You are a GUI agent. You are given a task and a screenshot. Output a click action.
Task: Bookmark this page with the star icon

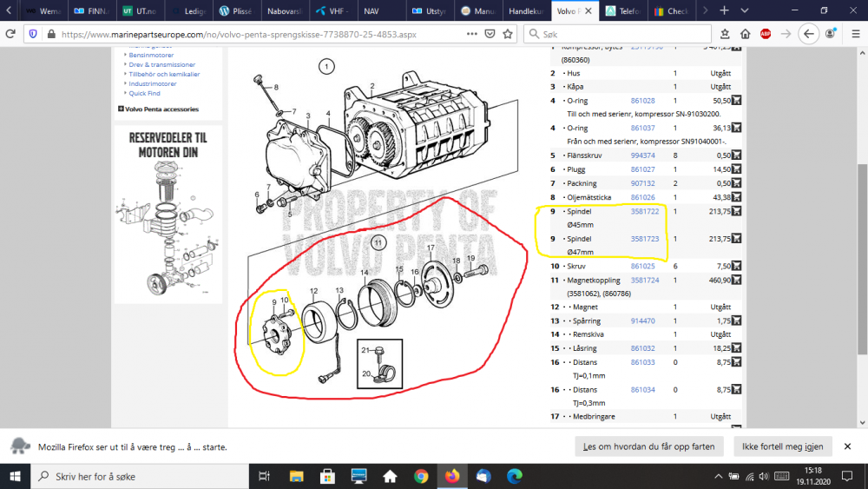(x=508, y=34)
